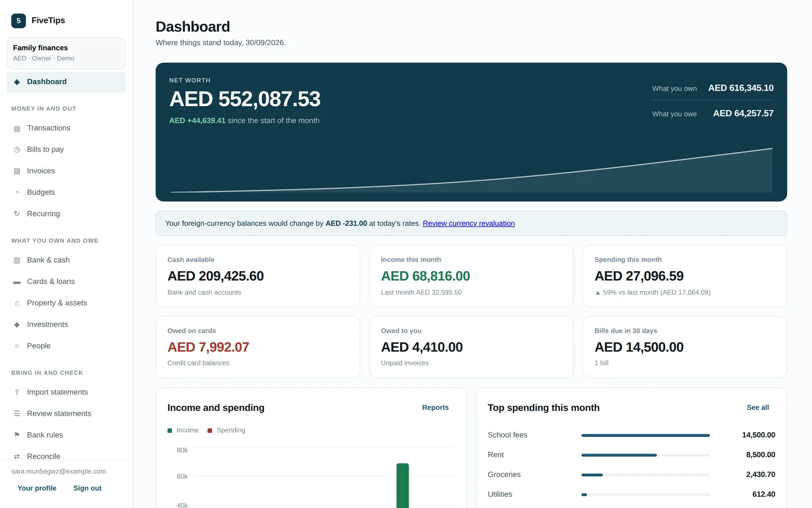Click the Groceries amount 2,430.70
The height and width of the screenshot is (508, 812).
[x=760, y=474]
